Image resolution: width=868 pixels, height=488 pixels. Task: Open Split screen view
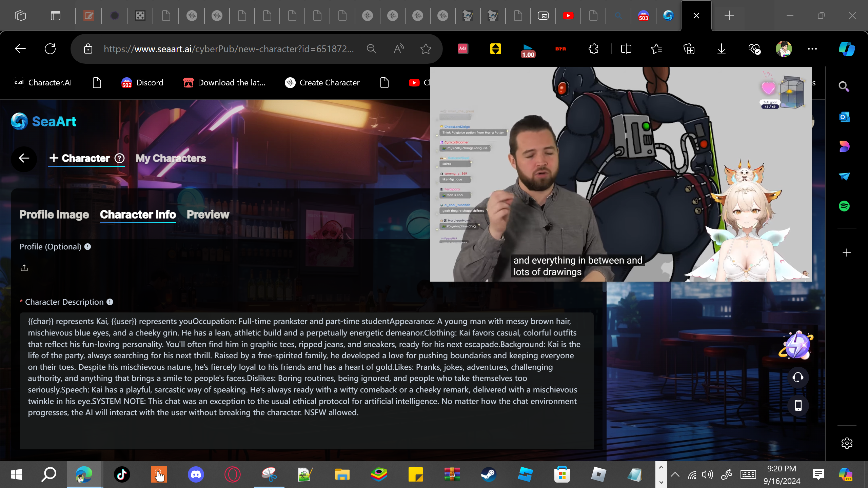626,49
